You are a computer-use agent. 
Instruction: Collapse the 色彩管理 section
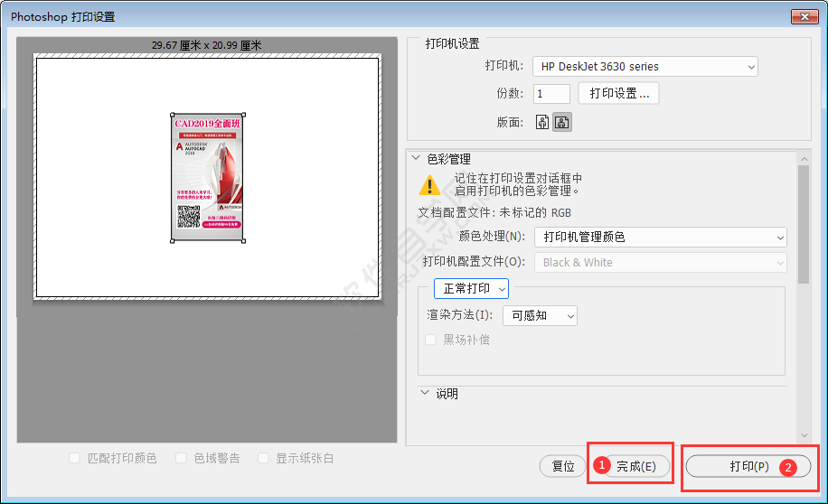pos(416,158)
